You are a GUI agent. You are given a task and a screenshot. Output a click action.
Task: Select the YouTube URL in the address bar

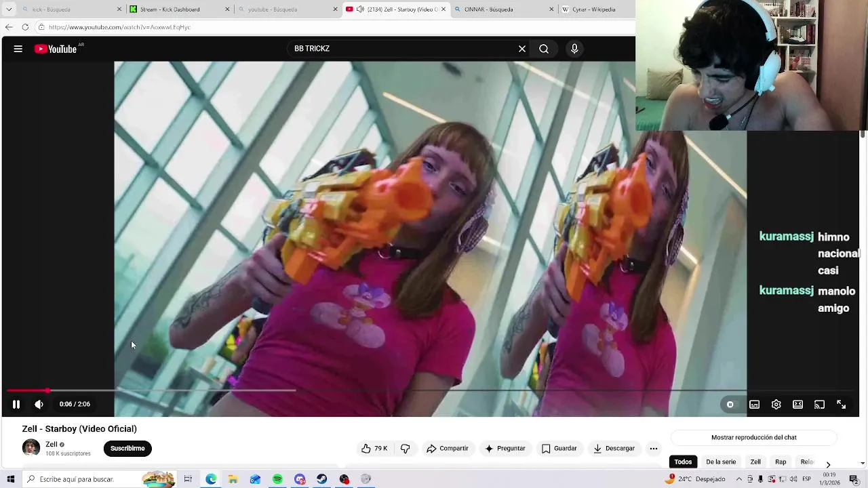[119, 27]
